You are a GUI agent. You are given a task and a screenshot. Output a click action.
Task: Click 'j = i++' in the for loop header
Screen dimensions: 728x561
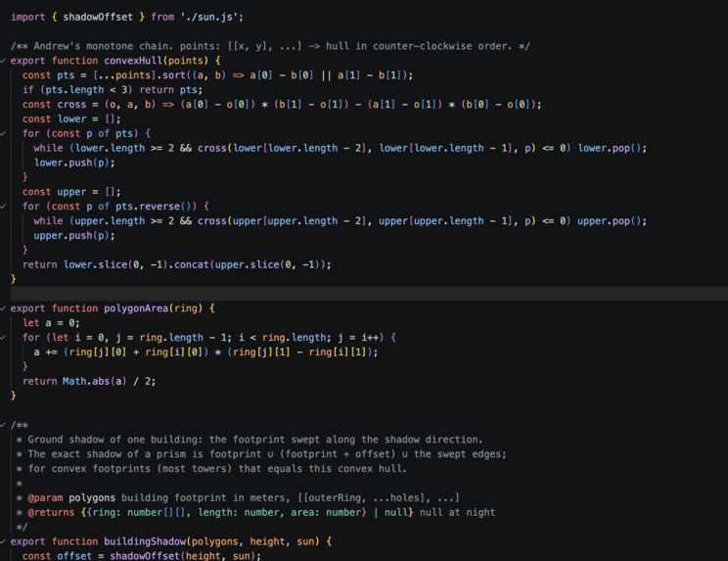(359, 338)
